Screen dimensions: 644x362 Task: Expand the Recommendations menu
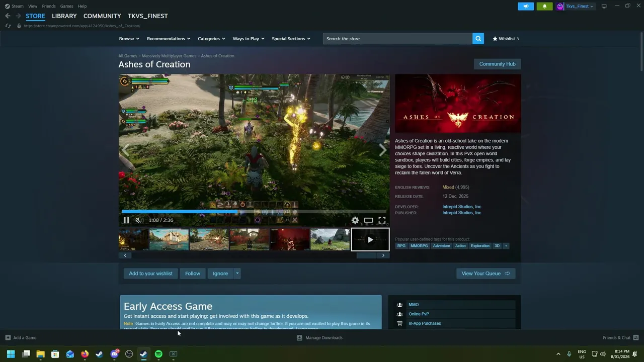(169, 39)
